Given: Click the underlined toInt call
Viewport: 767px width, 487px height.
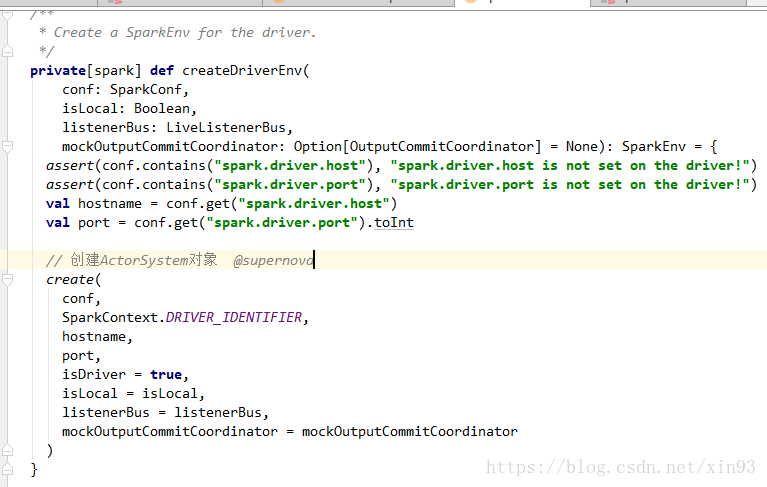Looking at the screenshot, I should point(394,223).
